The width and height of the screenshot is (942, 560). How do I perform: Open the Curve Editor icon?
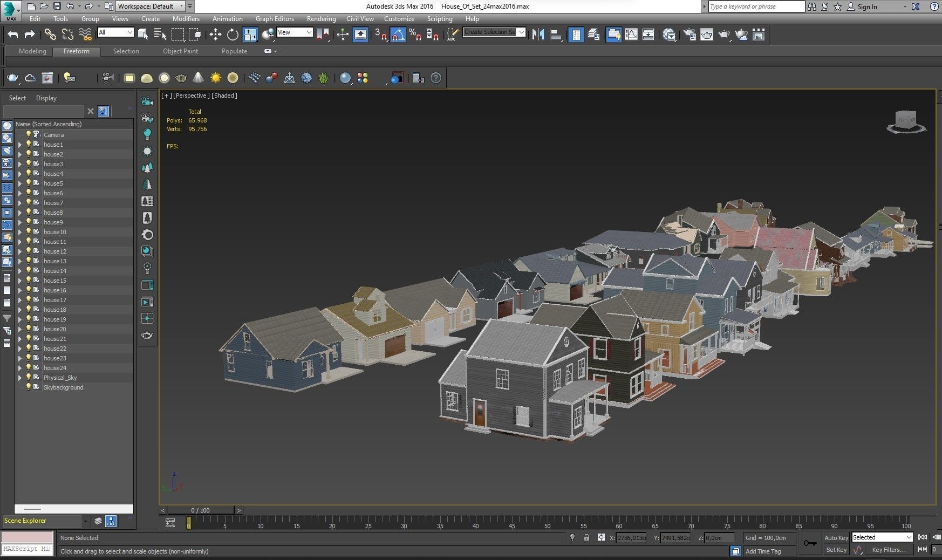coord(631,35)
